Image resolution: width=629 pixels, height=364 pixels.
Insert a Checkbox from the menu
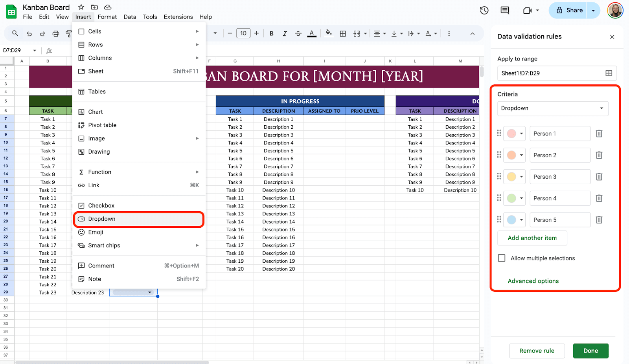[101, 205]
